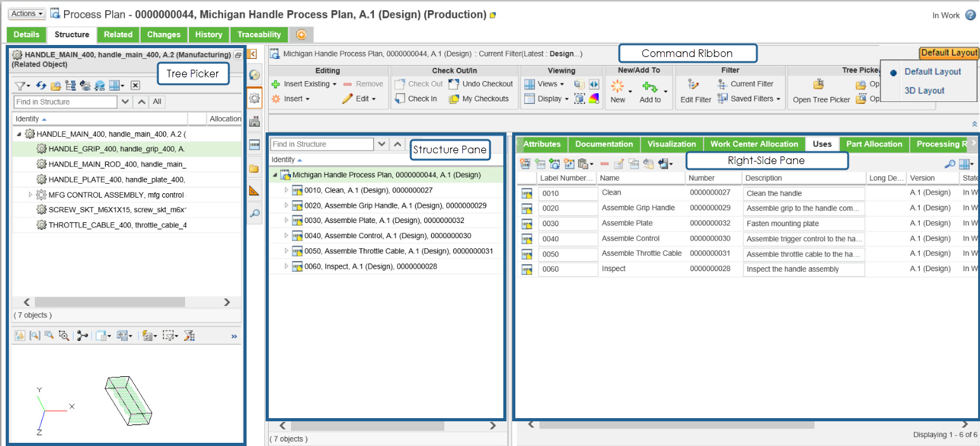Click the search magnifier in Uses toolbar
The height and width of the screenshot is (446, 980).
tap(950, 164)
